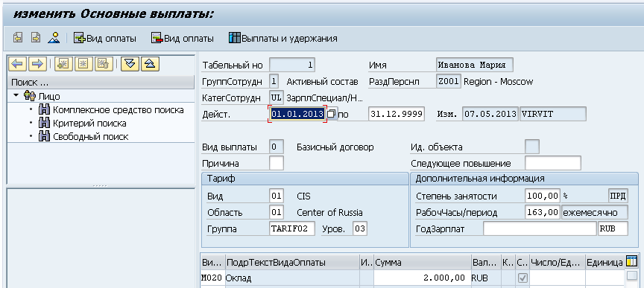Screen dimensions: 644x288
Task: Open the overview icon with mountain picture
Action: point(54,38)
